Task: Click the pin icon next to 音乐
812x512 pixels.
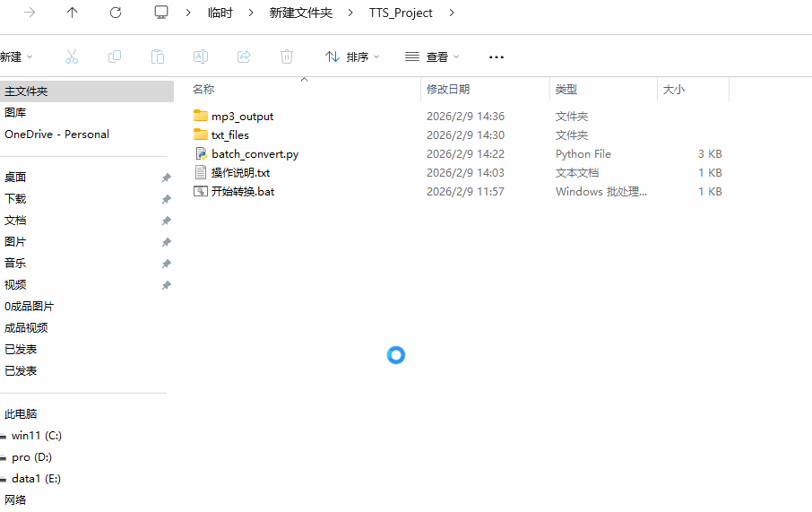Action: point(166,264)
